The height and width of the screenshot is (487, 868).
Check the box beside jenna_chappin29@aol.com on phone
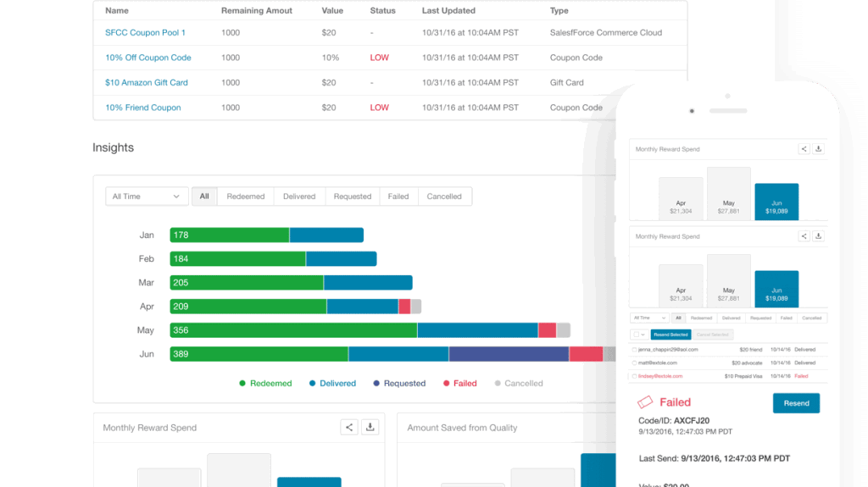(x=634, y=350)
